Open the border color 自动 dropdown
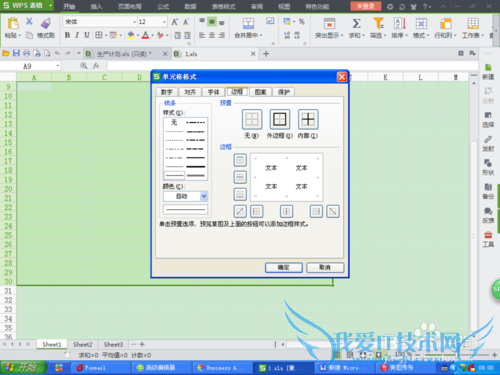 pyautogui.click(x=204, y=196)
